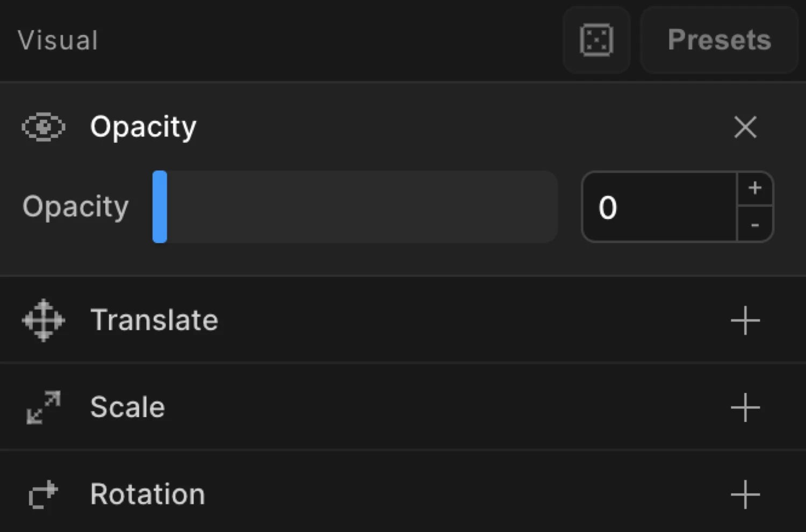Click the Opacity label icon in header row
Viewport: 806px width, 532px height.
[43, 127]
